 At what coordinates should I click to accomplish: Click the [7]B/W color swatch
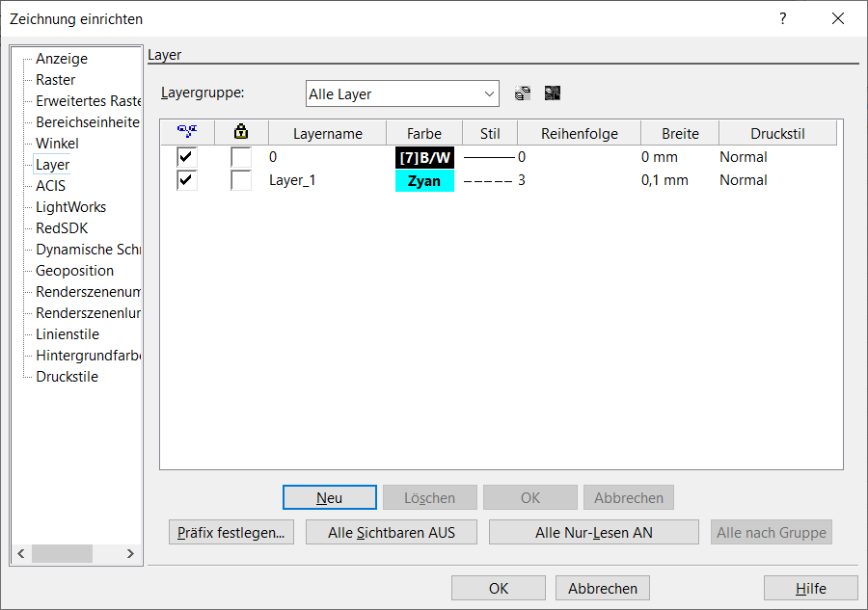pos(424,158)
